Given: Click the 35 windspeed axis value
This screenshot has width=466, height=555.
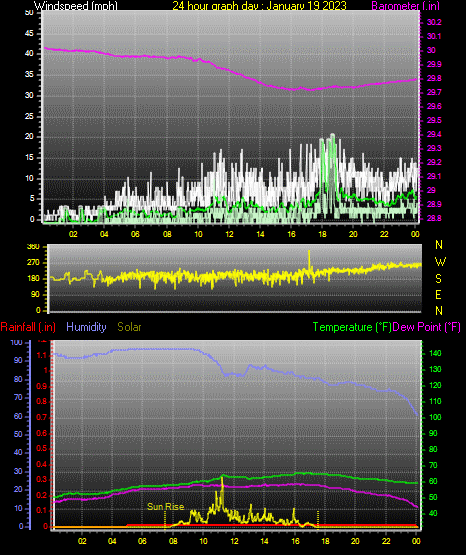Looking at the screenshot, I should click(29, 75).
